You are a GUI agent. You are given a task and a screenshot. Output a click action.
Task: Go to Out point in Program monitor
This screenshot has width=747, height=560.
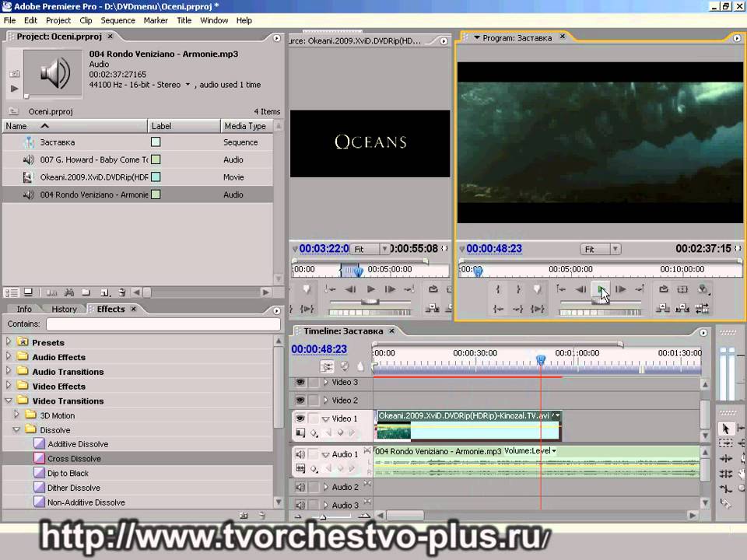[x=518, y=309]
